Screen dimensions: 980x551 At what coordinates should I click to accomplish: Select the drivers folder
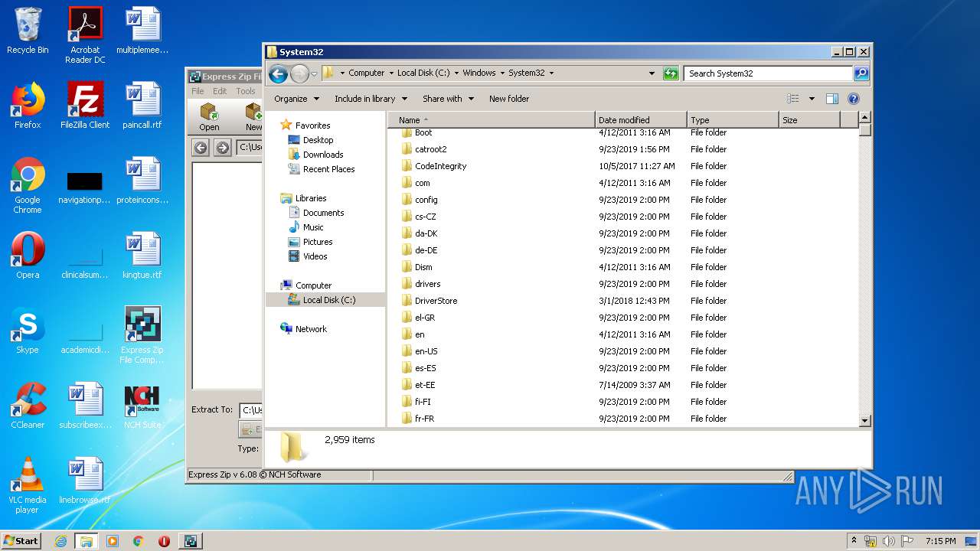pos(427,284)
